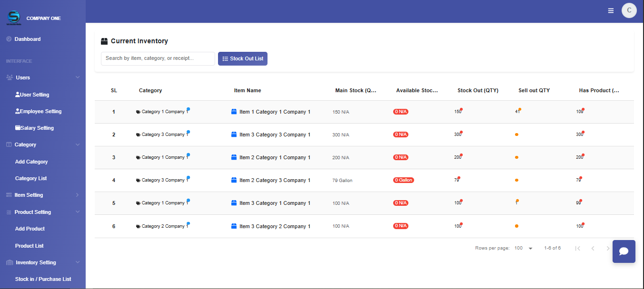This screenshot has height=289, width=644.
Task: Open the chat bubble widget
Action: (x=624, y=251)
